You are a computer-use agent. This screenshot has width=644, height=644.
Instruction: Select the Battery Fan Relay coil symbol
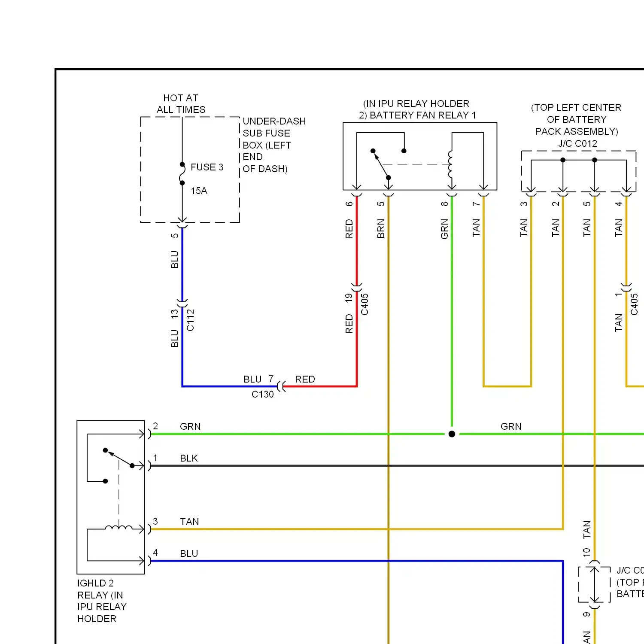tap(450, 164)
